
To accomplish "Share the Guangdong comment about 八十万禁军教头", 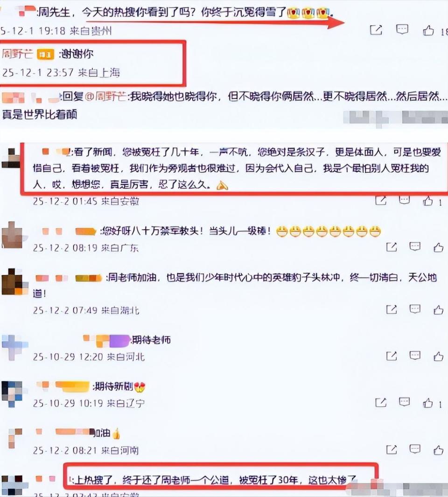I will (x=392, y=247).
